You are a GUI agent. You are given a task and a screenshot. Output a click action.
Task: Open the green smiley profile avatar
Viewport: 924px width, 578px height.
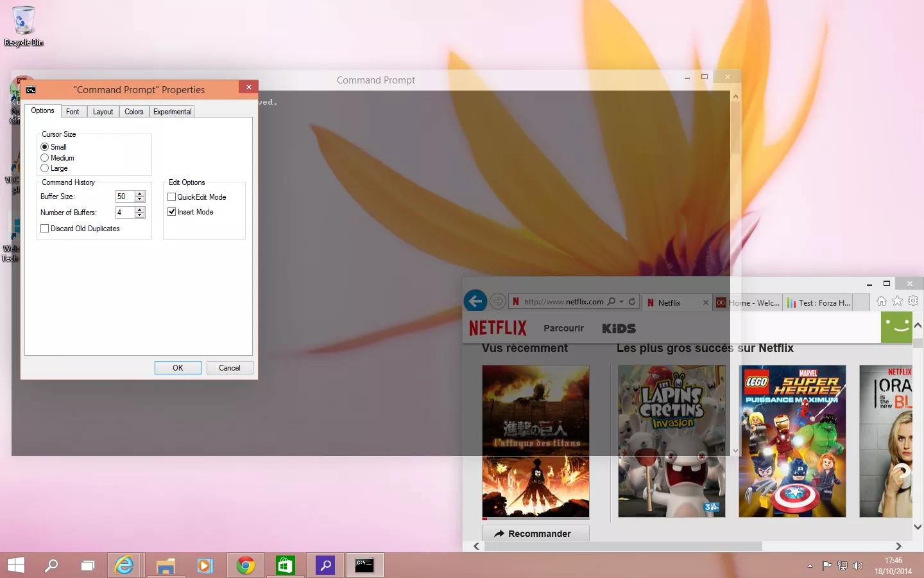point(896,328)
